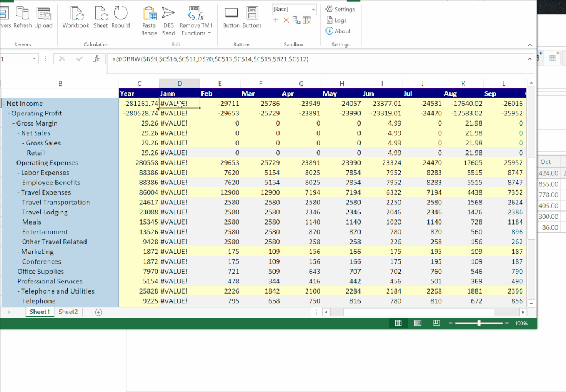Select the Rebuild calculation icon
The height and width of the screenshot is (392, 566).
click(x=121, y=17)
